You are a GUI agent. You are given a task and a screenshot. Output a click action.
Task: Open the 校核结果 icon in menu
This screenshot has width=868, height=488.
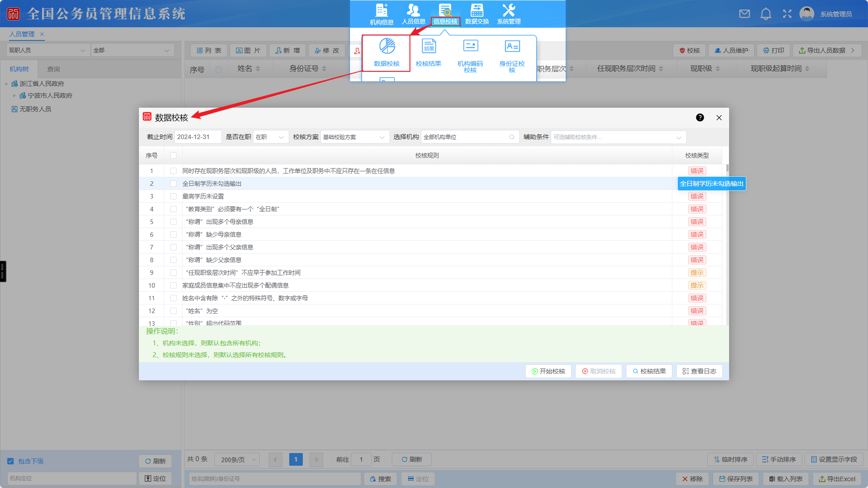tap(429, 46)
